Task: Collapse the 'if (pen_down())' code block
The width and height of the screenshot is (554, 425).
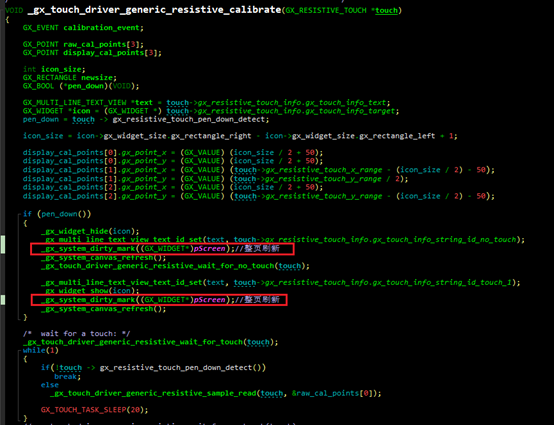Action: 19,214
